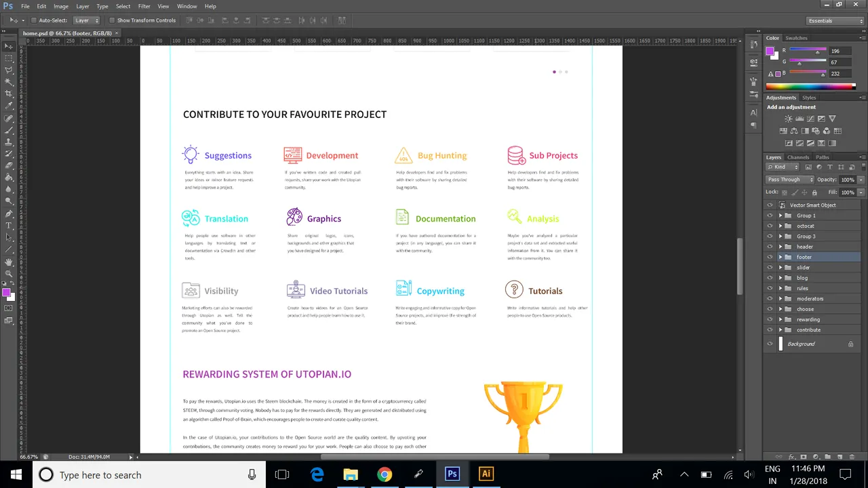Image resolution: width=868 pixels, height=488 pixels.
Task: Add a Brightness/Contrast adjustment
Action: (789, 119)
